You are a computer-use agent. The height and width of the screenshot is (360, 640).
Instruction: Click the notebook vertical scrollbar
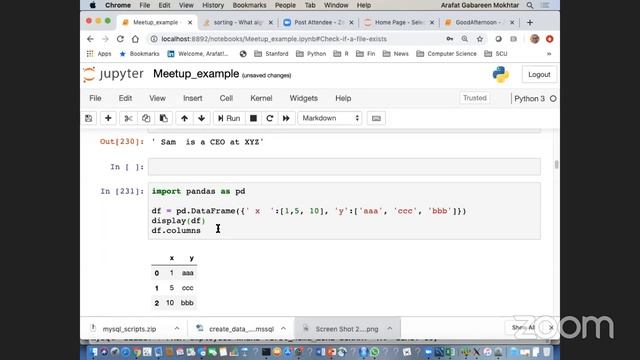click(x=556, y=164)
